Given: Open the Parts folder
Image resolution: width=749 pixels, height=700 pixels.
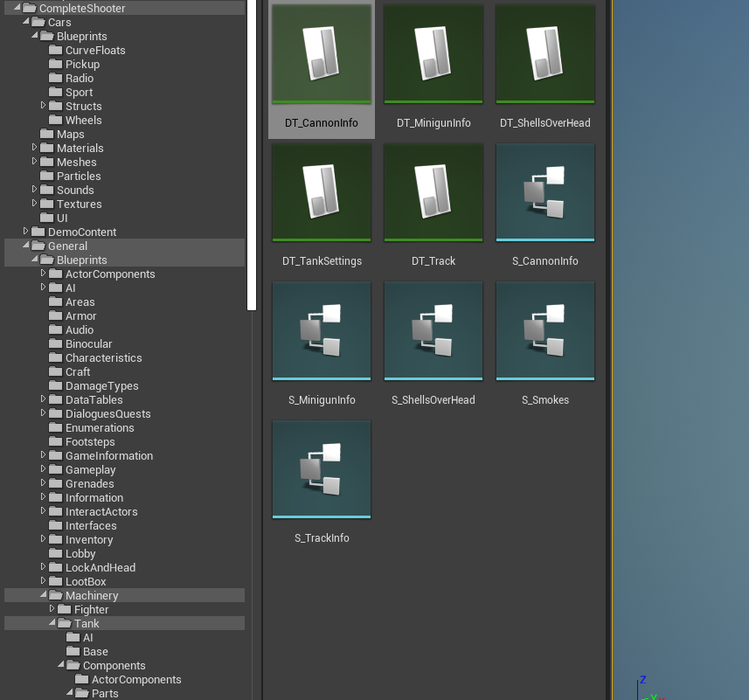Looking at the screenshot, I should coord(96,693).
